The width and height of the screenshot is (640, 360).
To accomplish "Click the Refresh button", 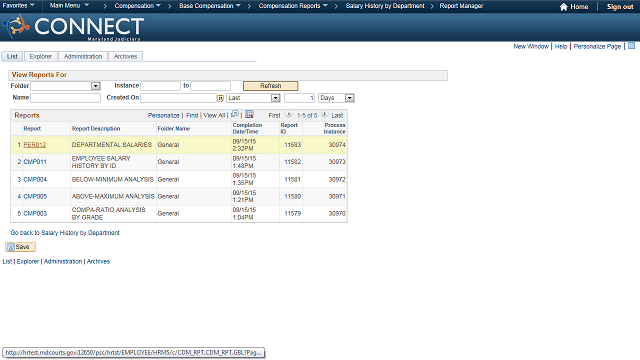I will coord(271,86).
